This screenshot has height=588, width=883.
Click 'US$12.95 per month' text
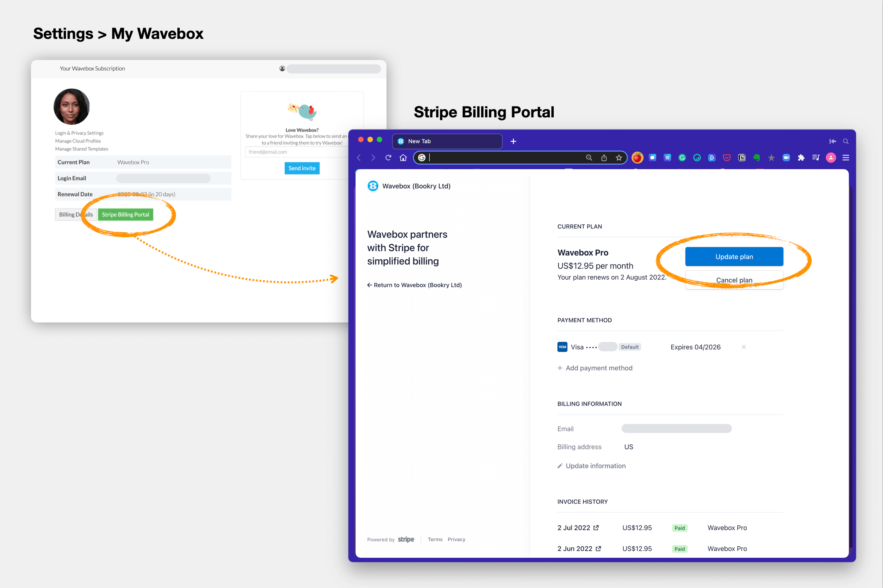click(595, 266)
